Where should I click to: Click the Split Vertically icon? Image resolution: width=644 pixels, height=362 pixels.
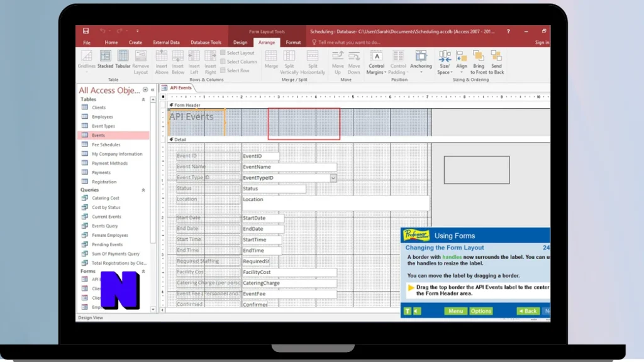click(289, 62)
